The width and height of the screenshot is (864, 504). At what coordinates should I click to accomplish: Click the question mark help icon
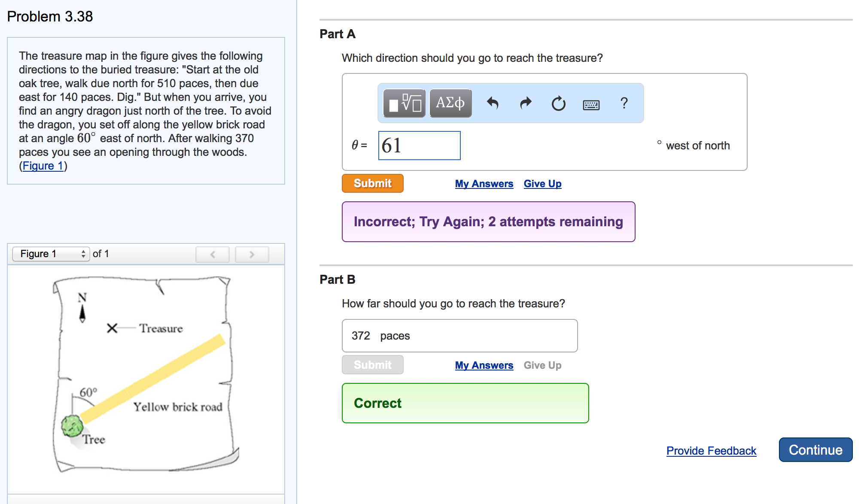(624, 103)
